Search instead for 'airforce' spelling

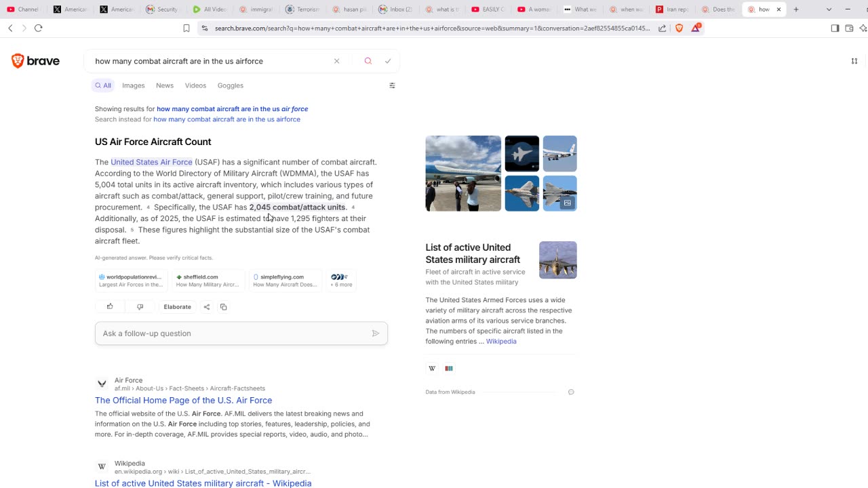tap(226, 119)
